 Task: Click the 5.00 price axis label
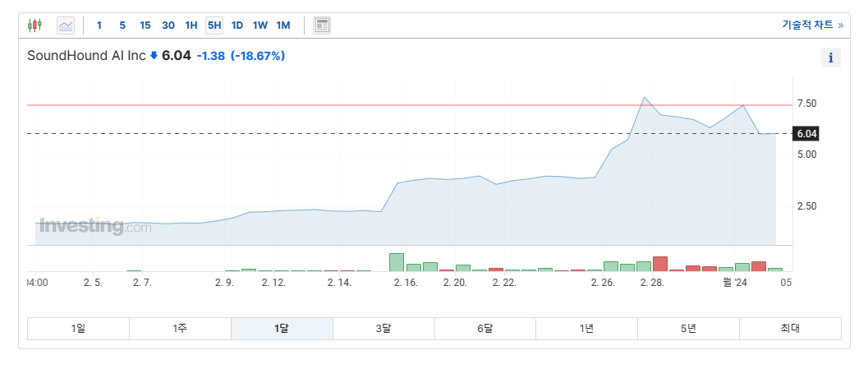click(806, 155)
